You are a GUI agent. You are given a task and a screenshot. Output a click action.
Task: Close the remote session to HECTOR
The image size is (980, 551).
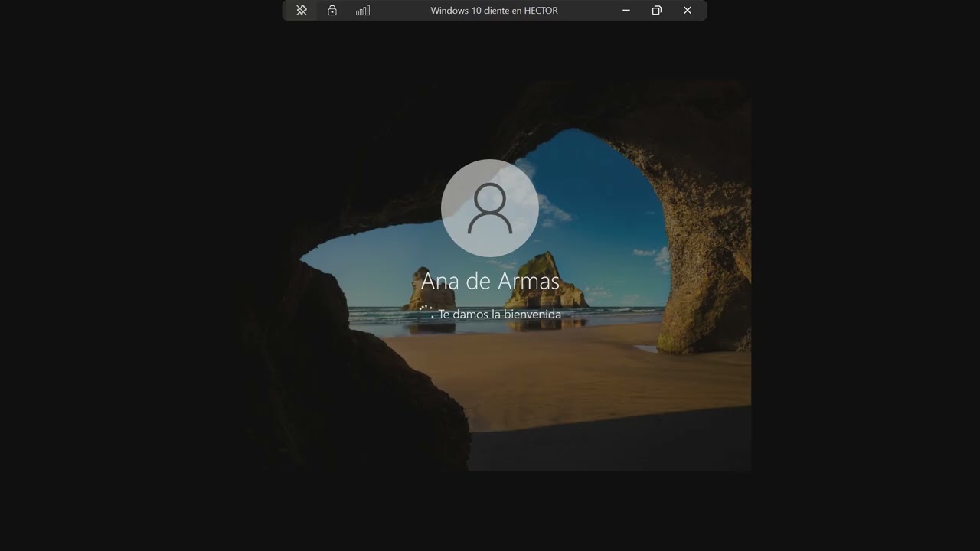tap(688, 11)
